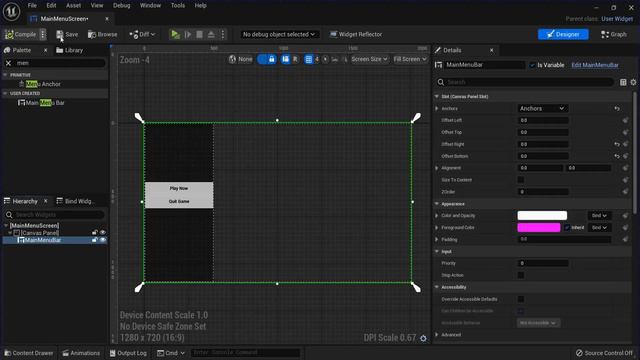Open the Content Drawer
This screenshot has height=360, width=640.
point(29,353)
